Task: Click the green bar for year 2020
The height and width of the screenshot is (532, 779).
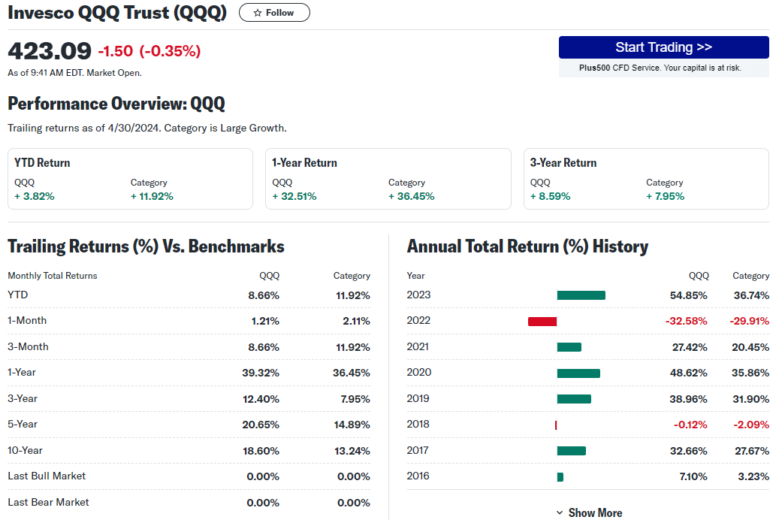Action: [x=578, y=373]
